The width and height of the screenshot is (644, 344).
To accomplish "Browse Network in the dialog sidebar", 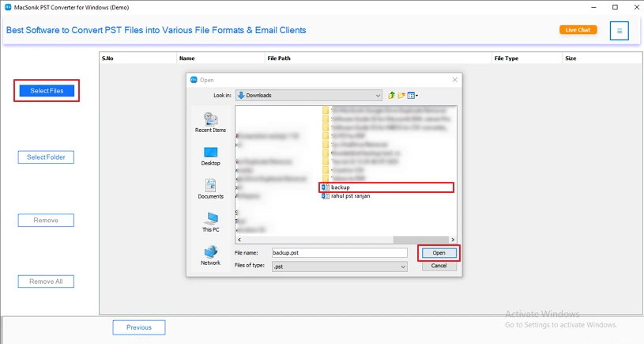I will point(210,255).
